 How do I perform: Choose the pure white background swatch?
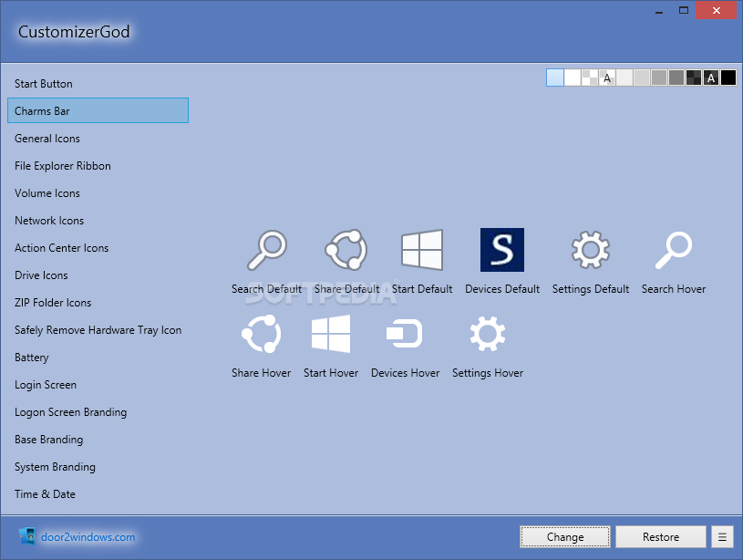[573, 78]
